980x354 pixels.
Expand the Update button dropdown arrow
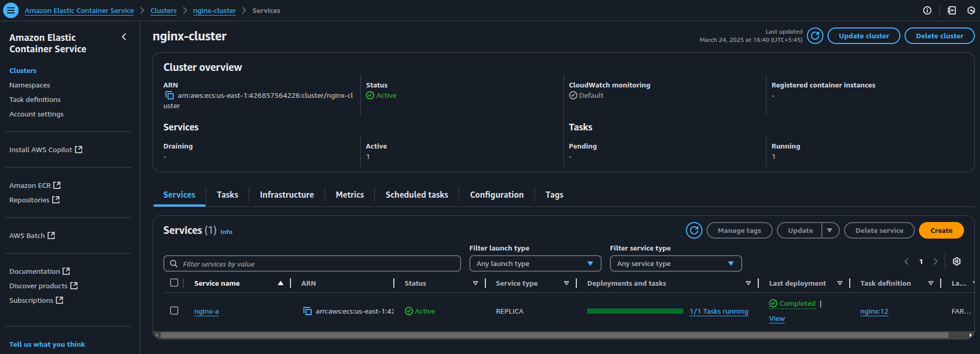click(x=830, y=230)
